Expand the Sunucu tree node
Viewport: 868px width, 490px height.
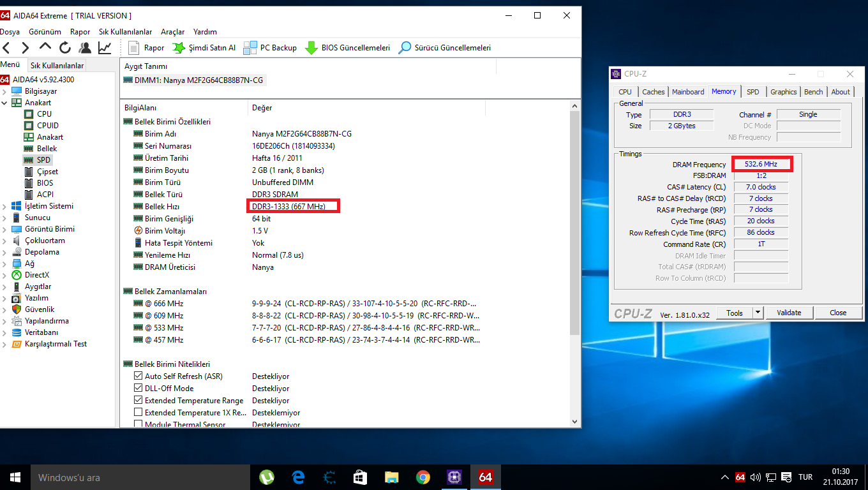pyautogui.click(x=4, y=218)
